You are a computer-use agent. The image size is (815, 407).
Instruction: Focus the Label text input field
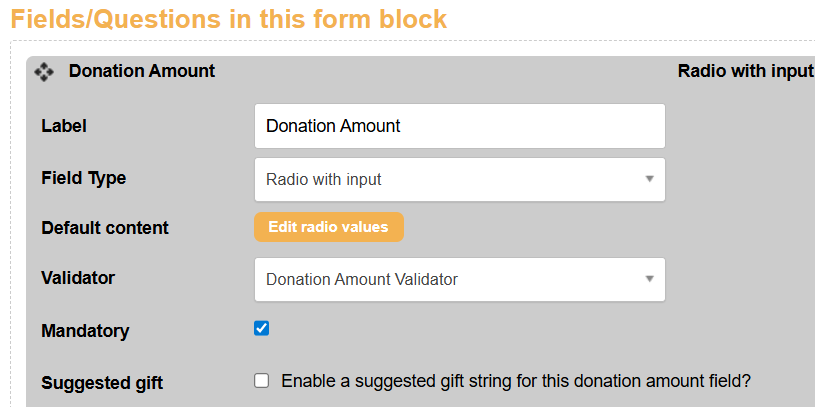tap(459, 126)
